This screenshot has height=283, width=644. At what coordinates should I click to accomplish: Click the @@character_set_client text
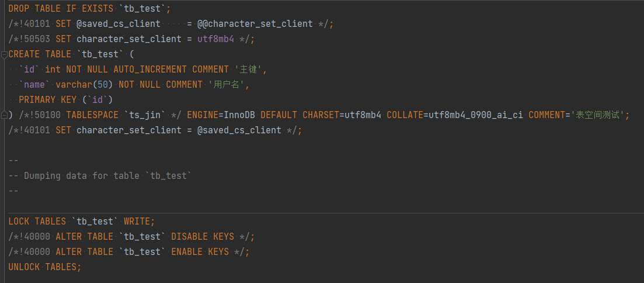(x=255, y=24)
